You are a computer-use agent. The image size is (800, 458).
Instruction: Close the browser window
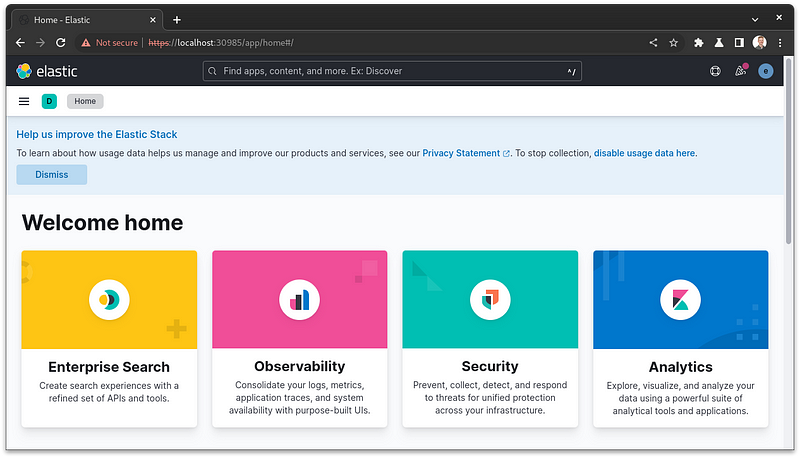click(779, 18)
